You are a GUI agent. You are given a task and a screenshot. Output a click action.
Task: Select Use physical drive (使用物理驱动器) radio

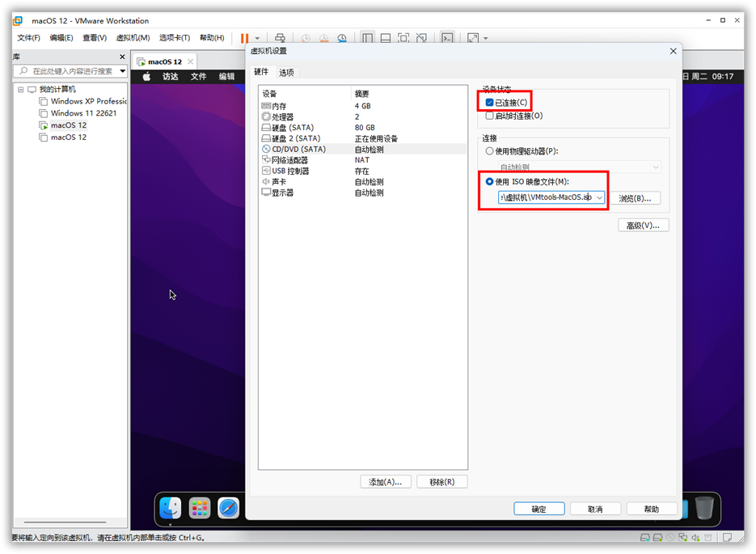[489, 151]
